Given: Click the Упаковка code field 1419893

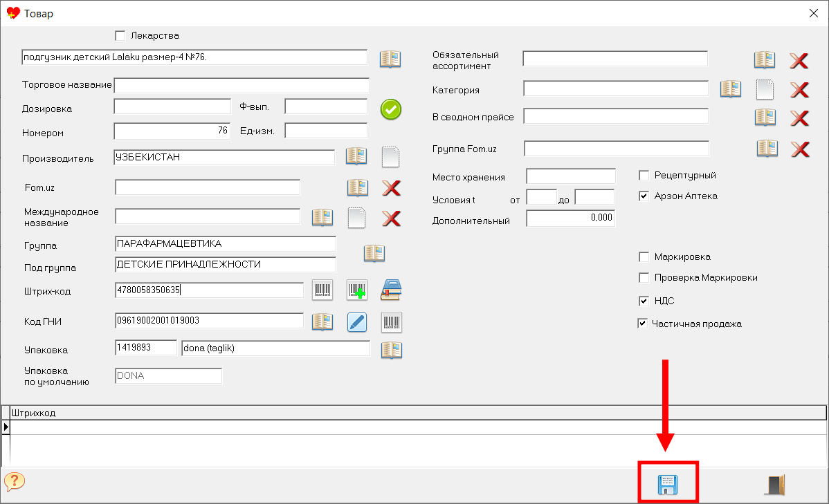Looking at the screenshot, I should point(146,348).
